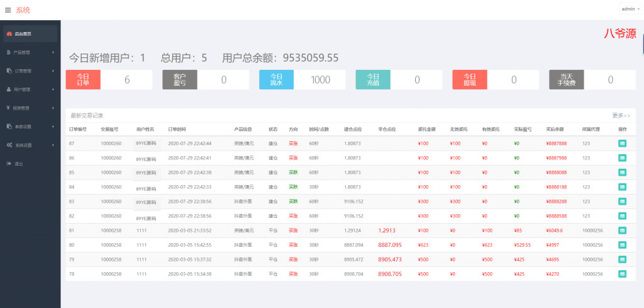644x308 pixels.
Task: Go to 后台首页 in the sidebar
Action: [30, 34]
